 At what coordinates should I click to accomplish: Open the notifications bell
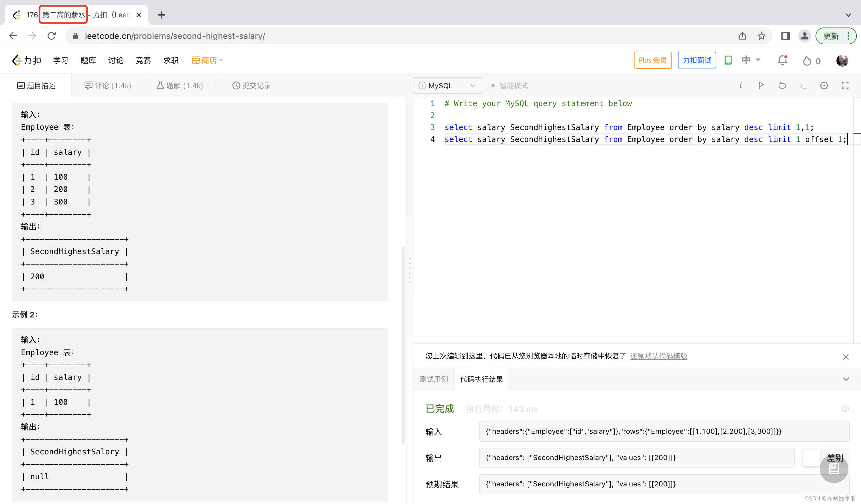point(782,60)
